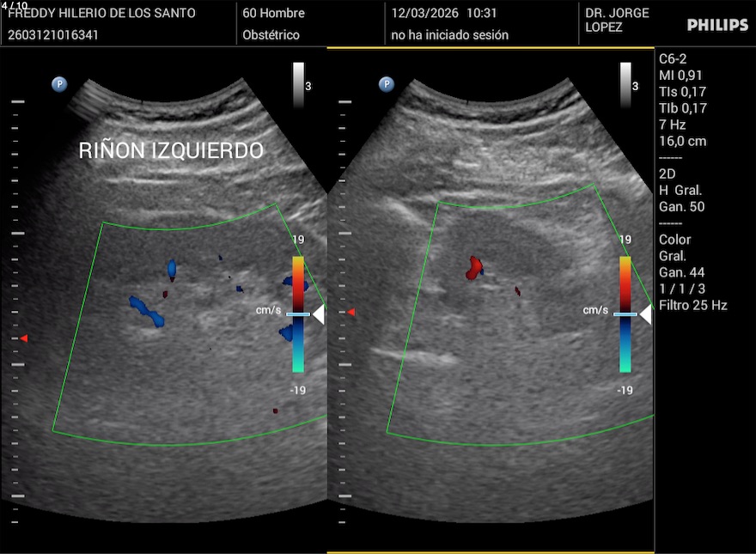This screenshot has width=756, height=554.
Task: Click the red flow signal in right image
Action: point(474,267)
